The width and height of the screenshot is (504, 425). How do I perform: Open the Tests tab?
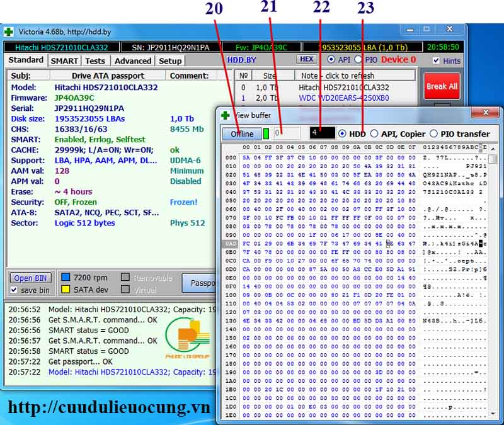(95, 60)
